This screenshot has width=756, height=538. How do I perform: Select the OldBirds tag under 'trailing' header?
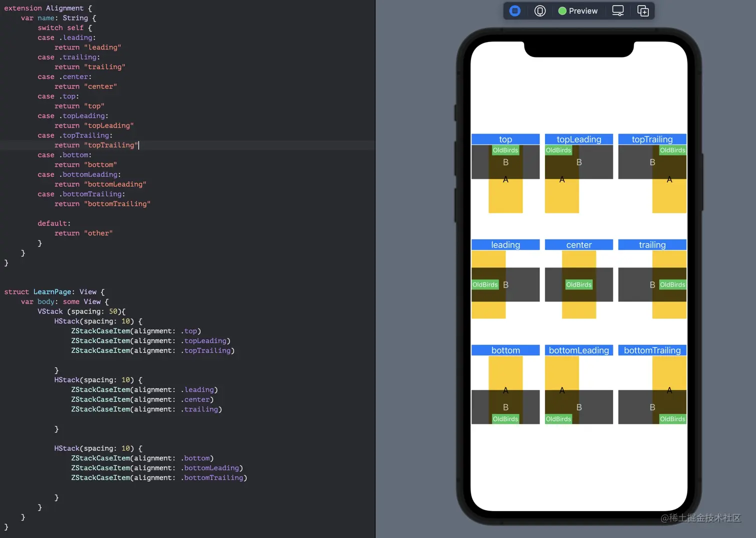[x=672, y=284]
